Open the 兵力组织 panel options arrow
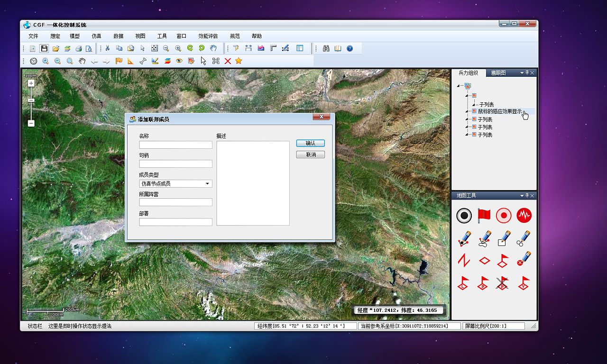Image resolution: width=607 pixels, height=364 pixels. click(x=522, y=73)
